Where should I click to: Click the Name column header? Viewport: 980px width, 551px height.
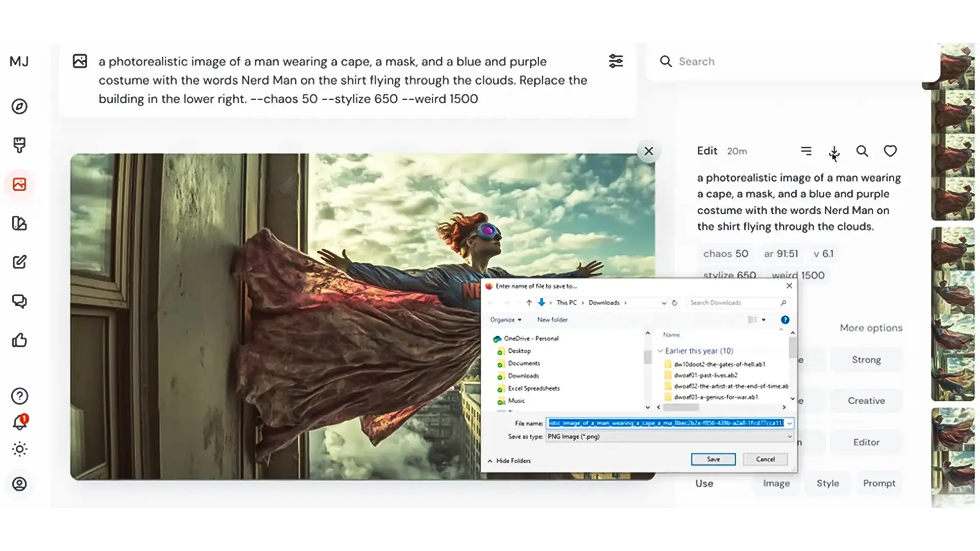tap(671, 335)
